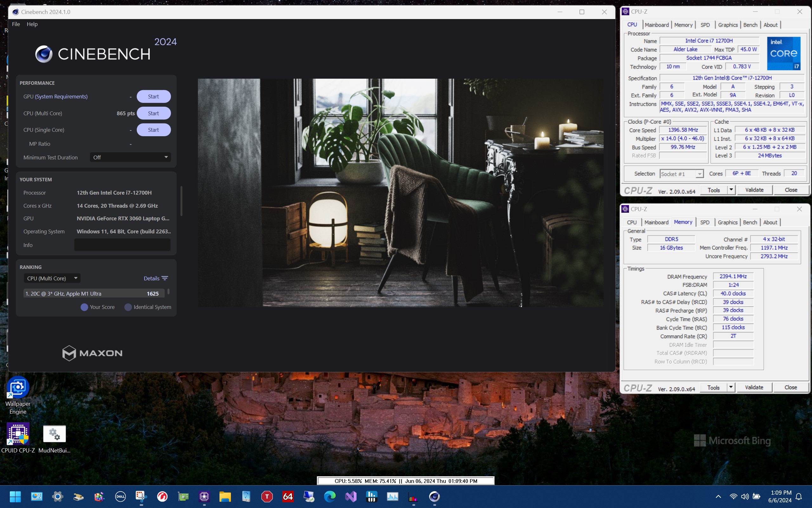Image resolution: width=812 pixels, height=508 pixels.
Task: Switch to SPD tab in lower CPU-Z window
Action: (704, 223)
